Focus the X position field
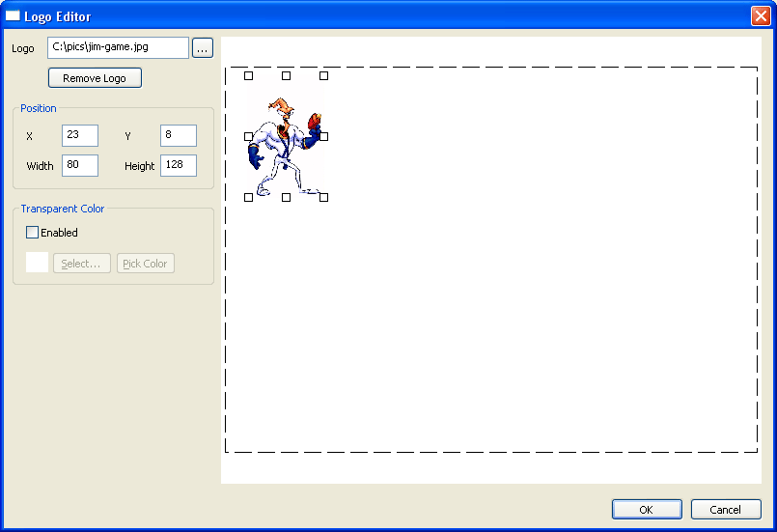 click(80, 135)
